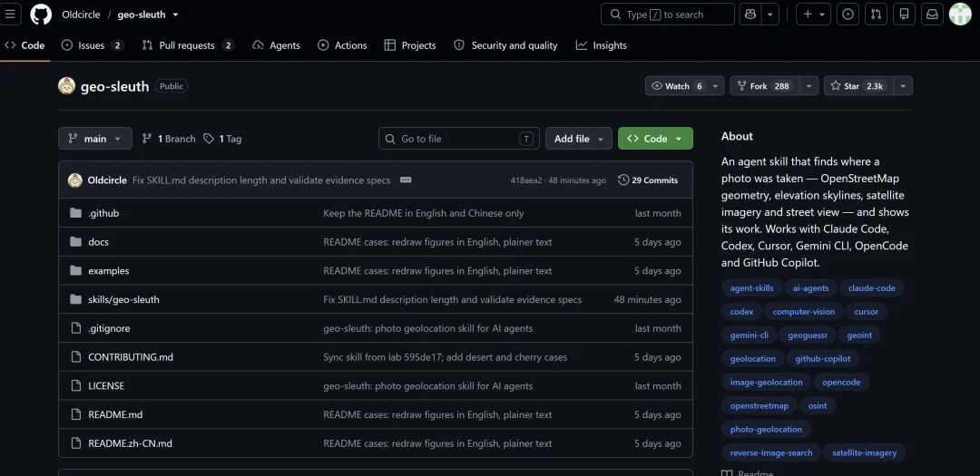
Task: Open the CONTRIBUTING.md file
Action: coord(131,357)
